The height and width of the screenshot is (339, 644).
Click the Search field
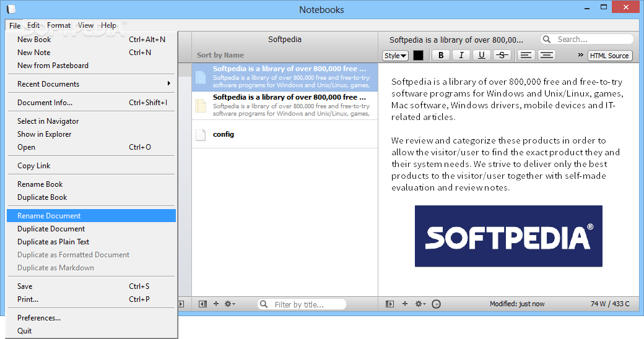click(587, 40)
